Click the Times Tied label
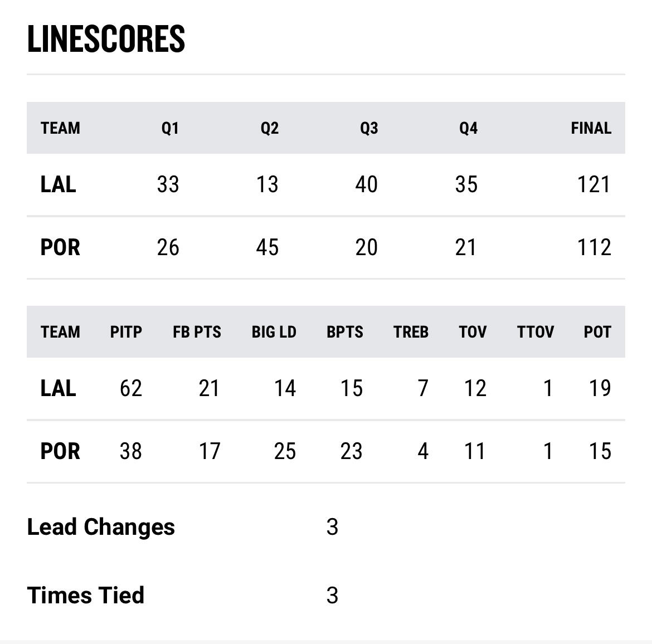 coord(86,596)
